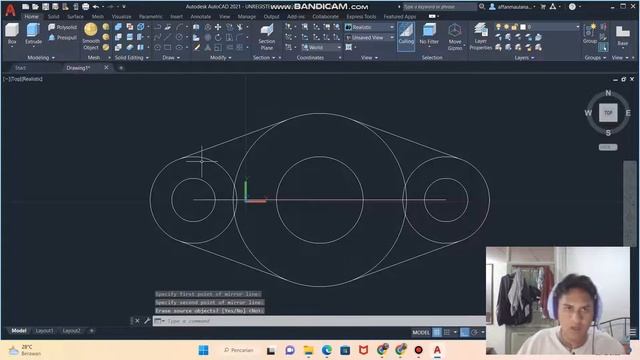Expand the Modeling panel dropdown
This screenshot has width=640, height=360.
point(41,58)
